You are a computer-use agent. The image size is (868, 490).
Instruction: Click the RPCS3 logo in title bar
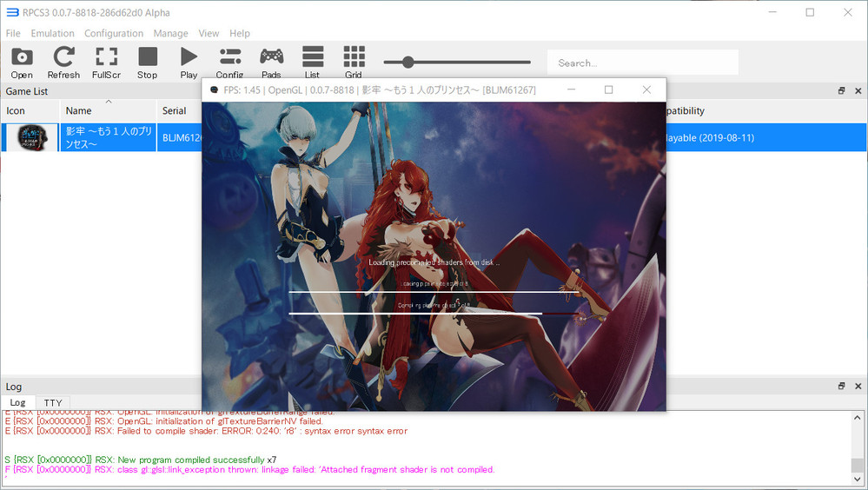[x=12, y=12]
